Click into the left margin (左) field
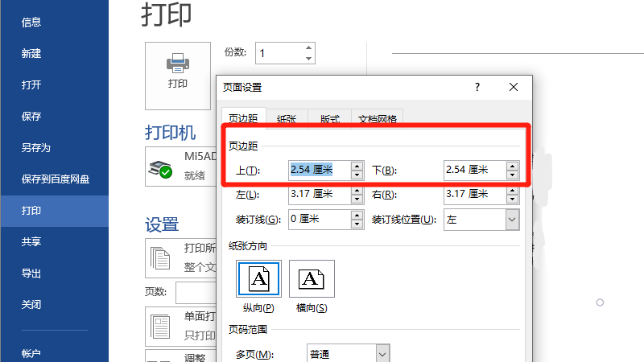The height and width of the screenshot is (362, 644). tap(319, 195)
